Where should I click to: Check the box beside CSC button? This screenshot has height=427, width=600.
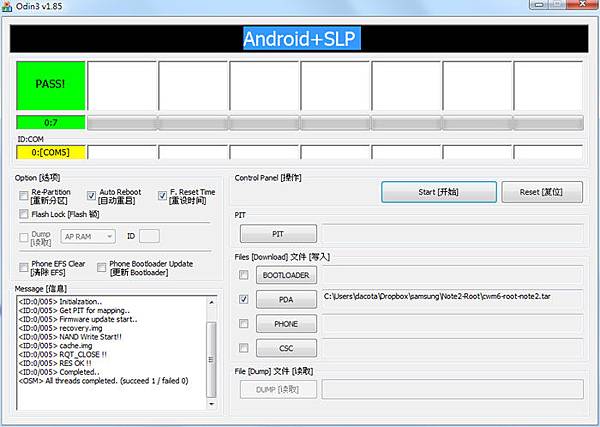tap(243, 348)
